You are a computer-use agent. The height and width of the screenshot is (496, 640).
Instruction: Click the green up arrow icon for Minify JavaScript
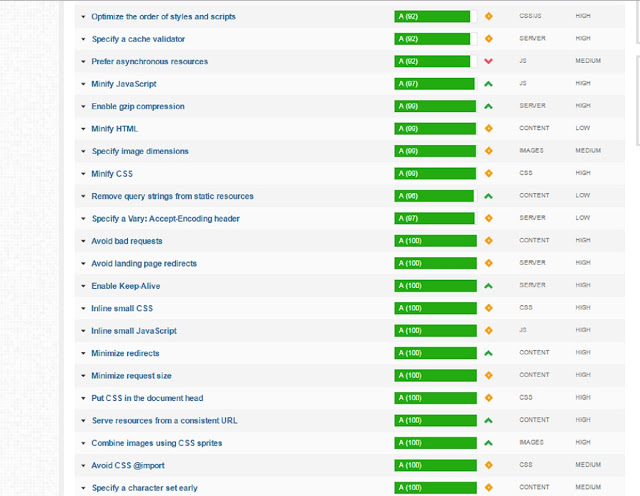[x=488, y=84]
